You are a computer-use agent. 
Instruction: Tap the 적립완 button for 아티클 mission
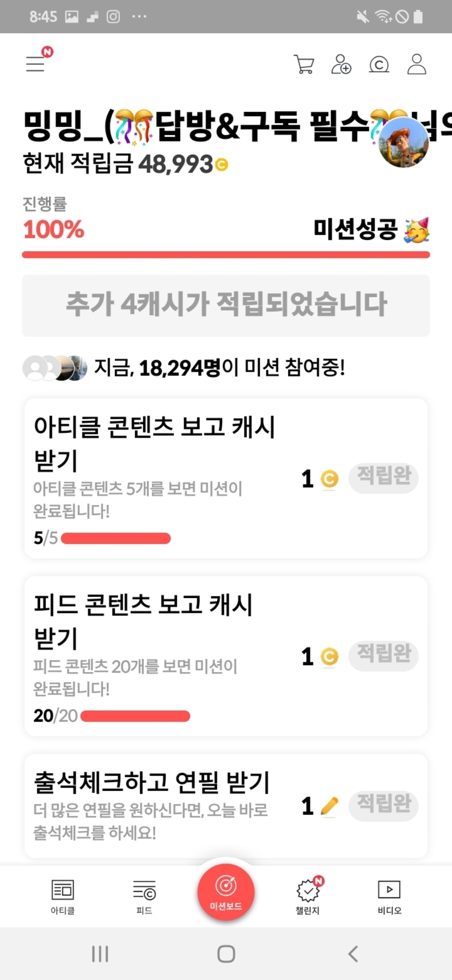pos(383,477)
